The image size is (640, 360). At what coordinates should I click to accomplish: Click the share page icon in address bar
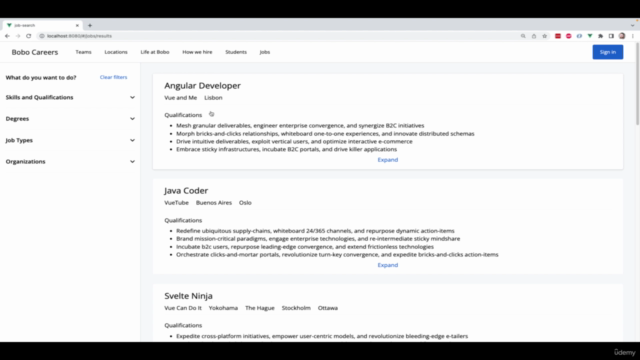click(x=534, y=36)
